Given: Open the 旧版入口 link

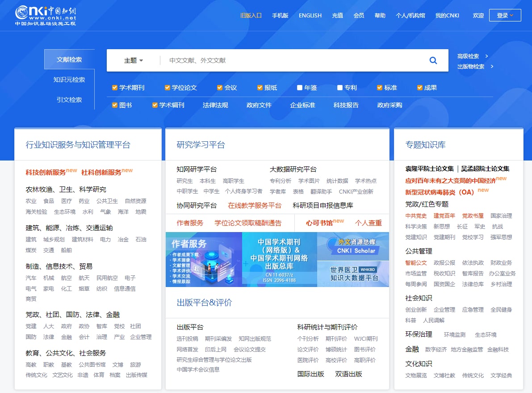Looking at the screenshot, I should point(250,15).
